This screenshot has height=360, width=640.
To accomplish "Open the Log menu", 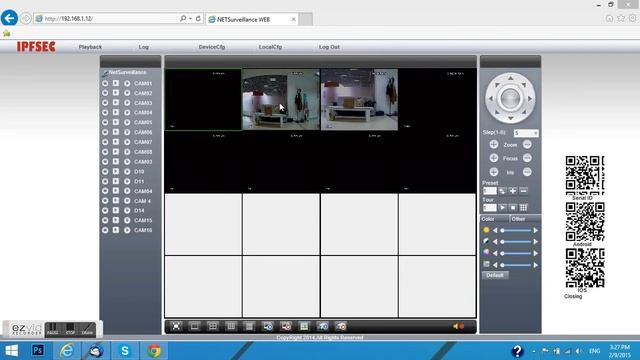I will [143, 47].
